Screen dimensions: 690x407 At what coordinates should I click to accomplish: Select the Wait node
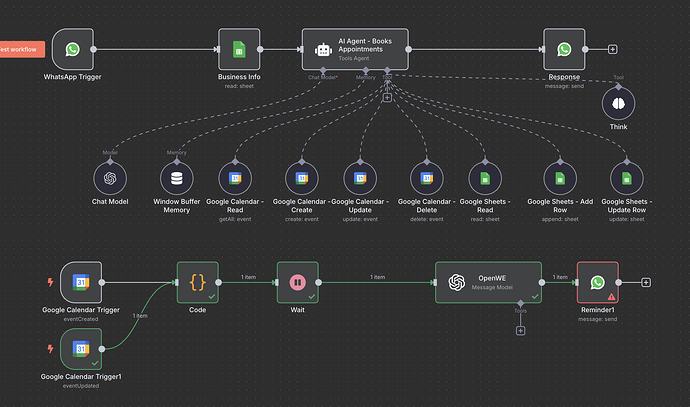pyautogui.click(x=297, y=282)
